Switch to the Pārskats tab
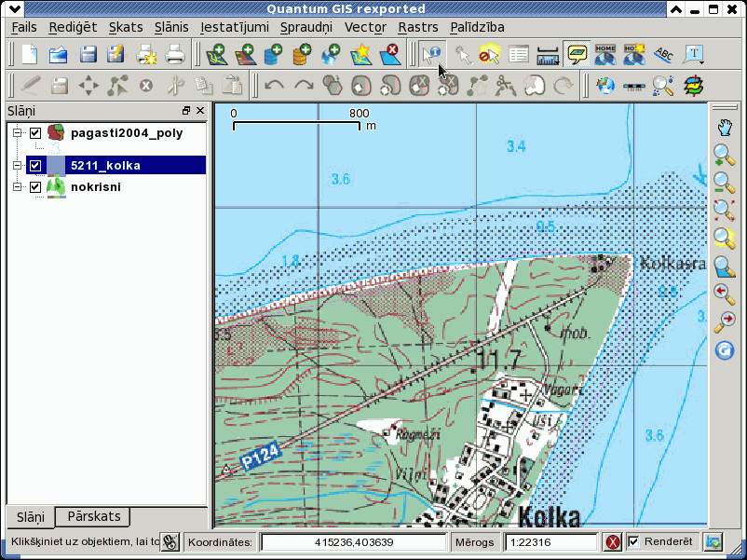Viewport: 747px width, 560px height. pos(94,516)
